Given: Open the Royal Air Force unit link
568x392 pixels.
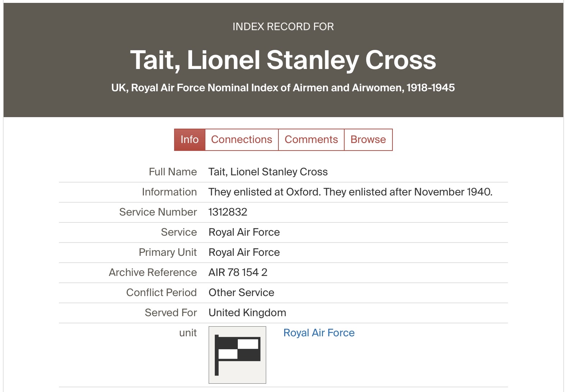Looking at the screenshot, I should 319,333.
